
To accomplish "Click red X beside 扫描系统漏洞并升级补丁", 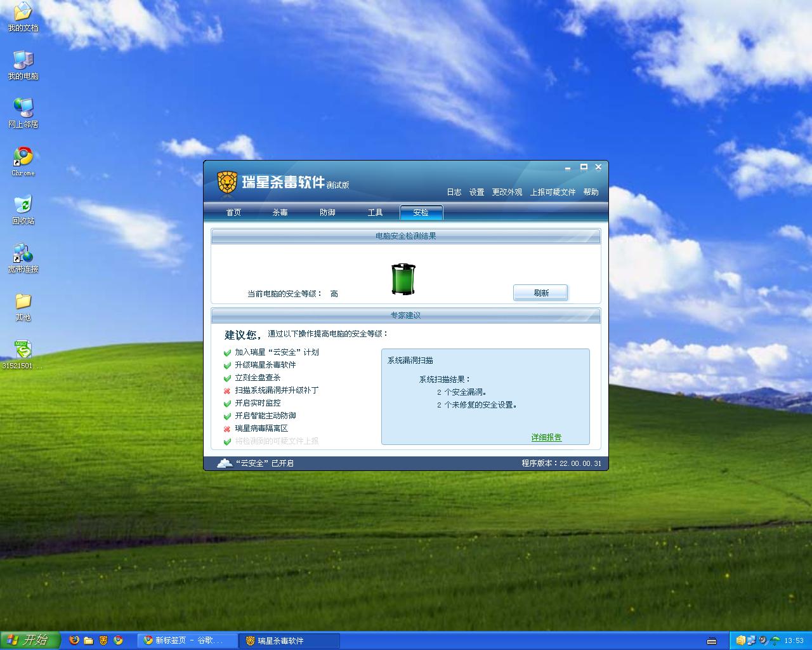I will click(x=227, y=390).
